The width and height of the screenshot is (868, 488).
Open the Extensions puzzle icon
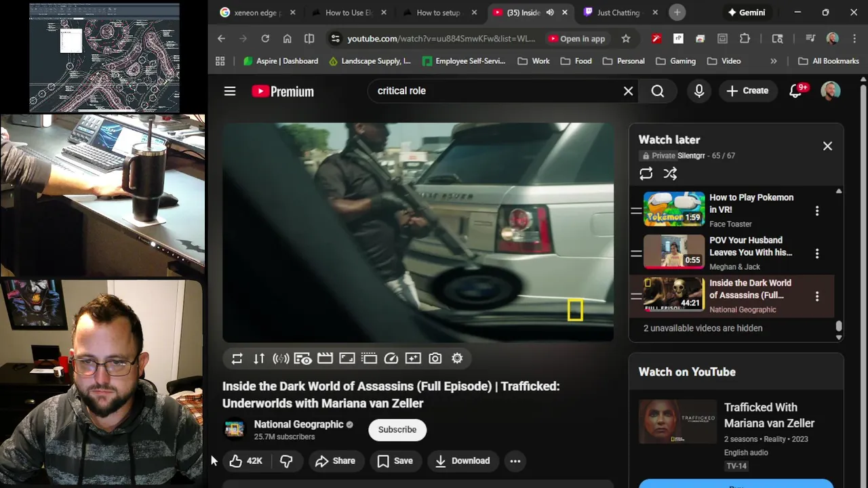[745, 39]
